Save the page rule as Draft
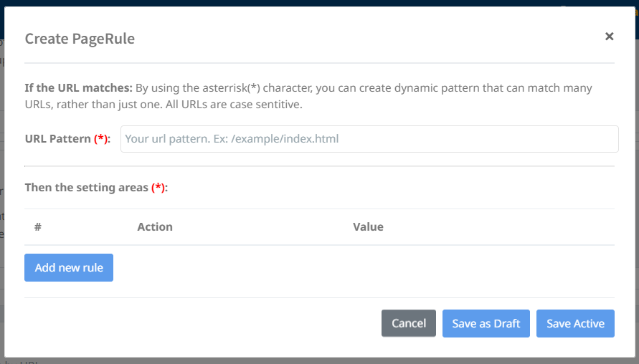This screenshot has height=364, width=639. click(x=486, y=323)
